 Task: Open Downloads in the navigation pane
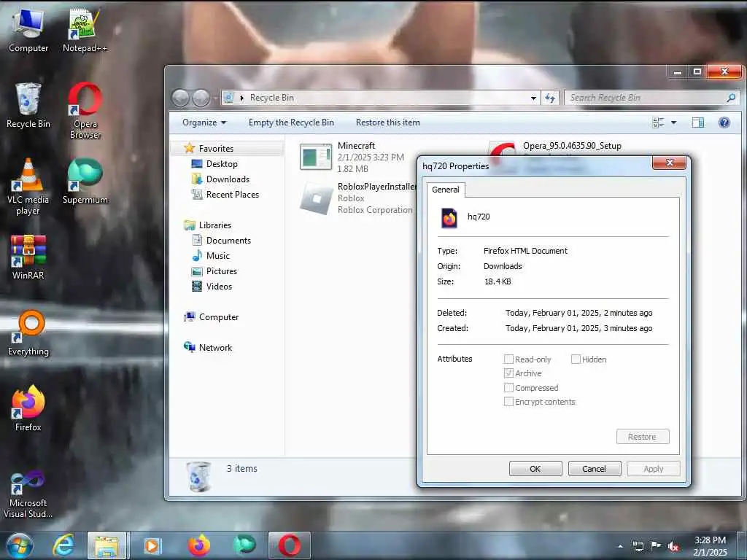(228, 179)
